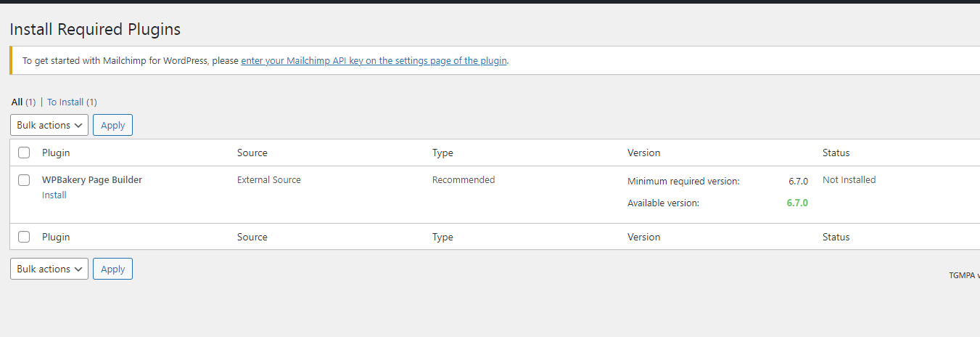Open the Mailchimp API key settings link
The height and width of the screenshot is (337, 980).
(x=374, y=60)
